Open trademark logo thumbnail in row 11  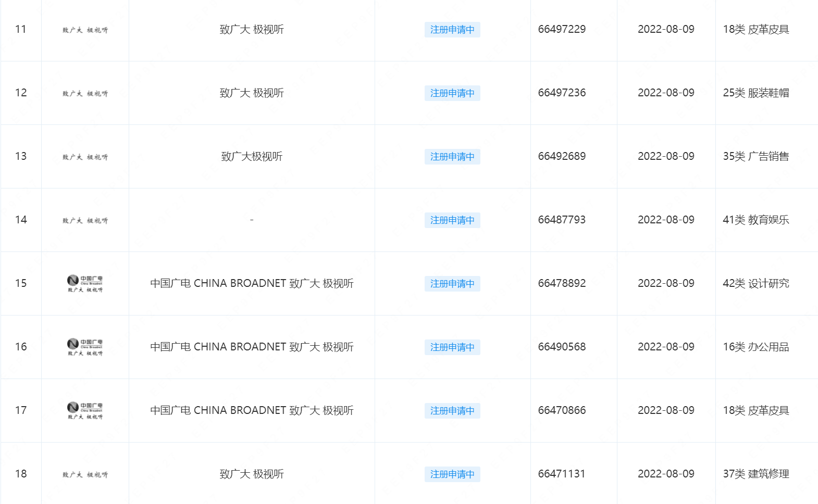point(85,30)
